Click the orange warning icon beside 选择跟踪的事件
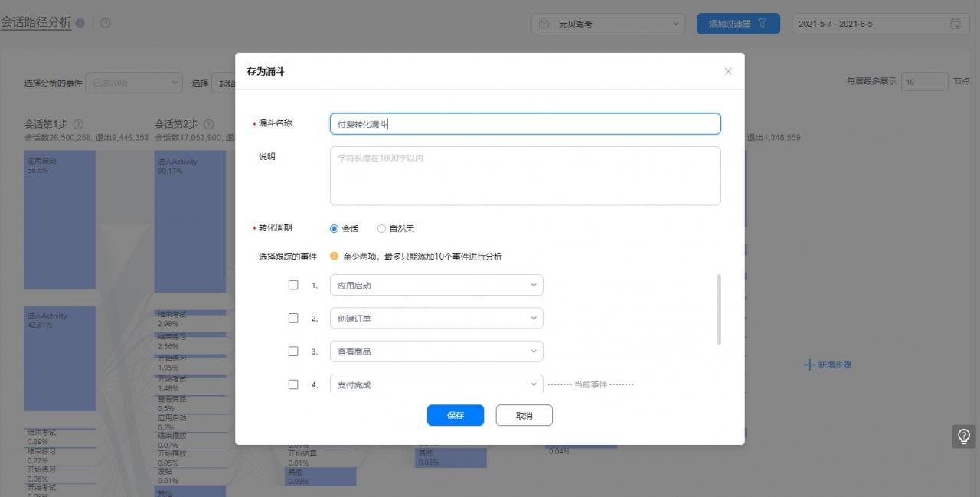Viewport: 980px width, 497px height. point(334,256)
